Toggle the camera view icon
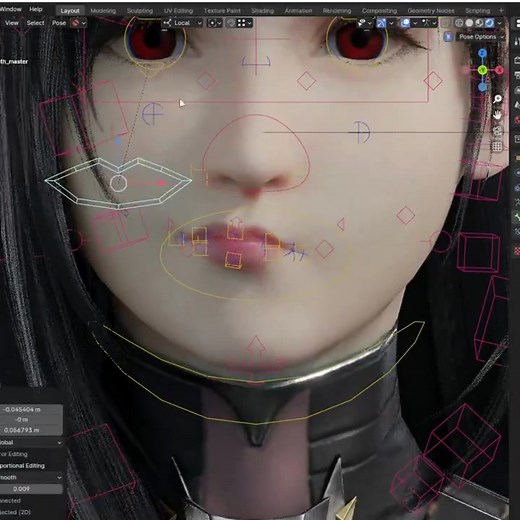The width and height of the screenshot is (520, 520). [x=497, y=131]
